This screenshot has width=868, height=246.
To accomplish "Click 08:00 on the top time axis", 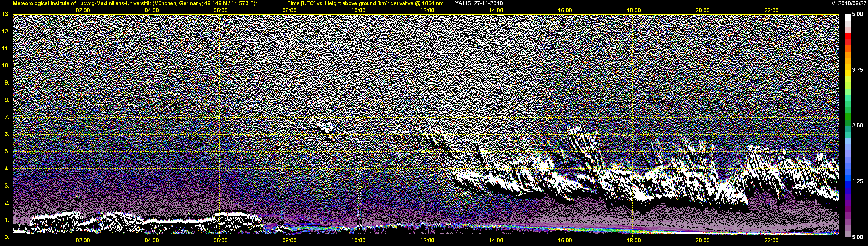I will point(289,10).
